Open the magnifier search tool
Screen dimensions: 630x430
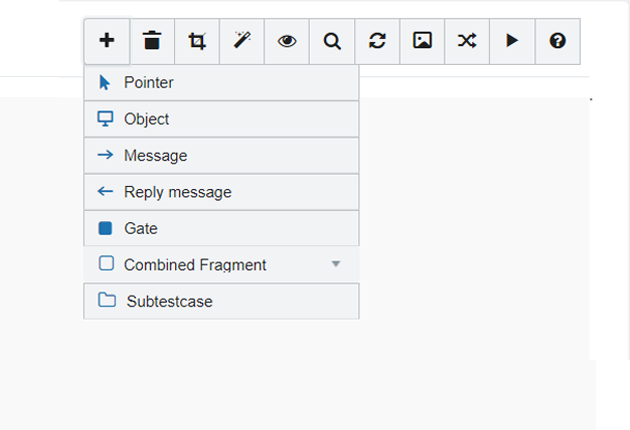[332, 41]
